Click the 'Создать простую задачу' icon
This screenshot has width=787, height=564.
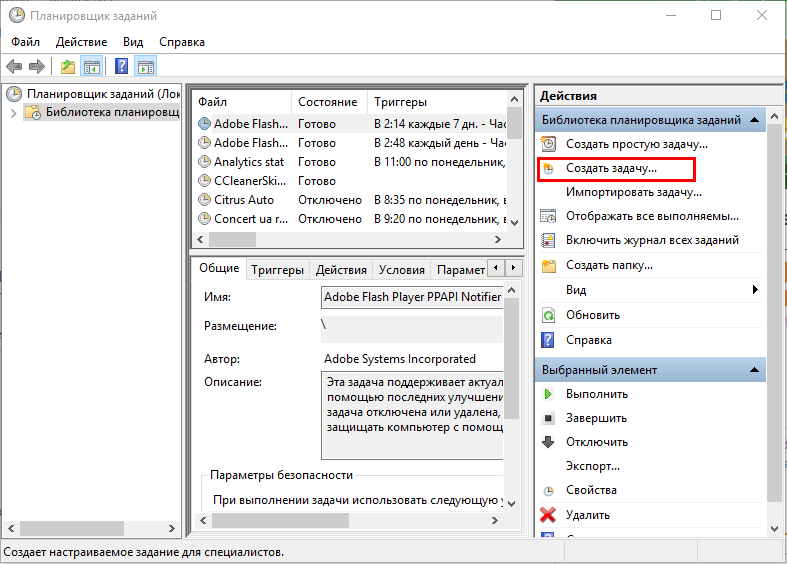pos(548,144)
